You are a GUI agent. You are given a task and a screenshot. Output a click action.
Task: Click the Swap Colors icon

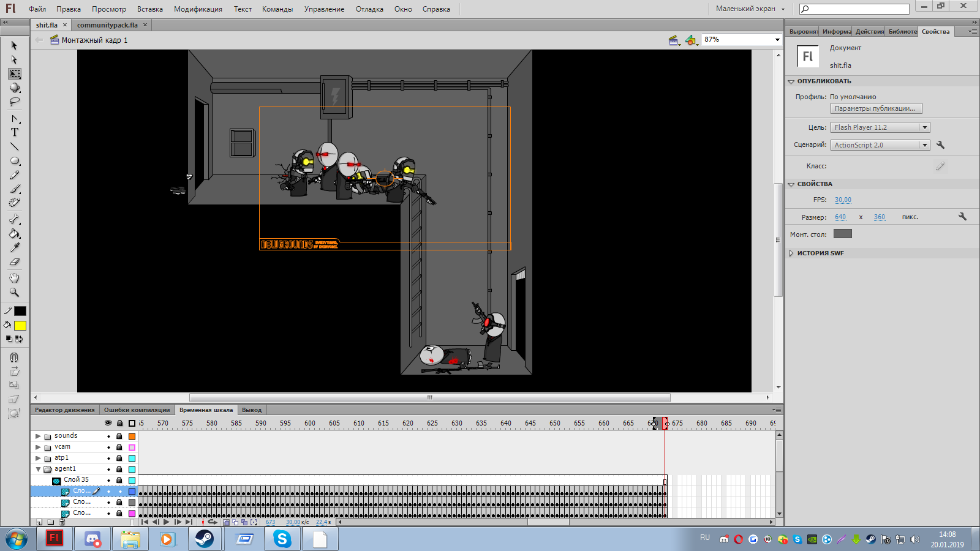coord(19,339)
